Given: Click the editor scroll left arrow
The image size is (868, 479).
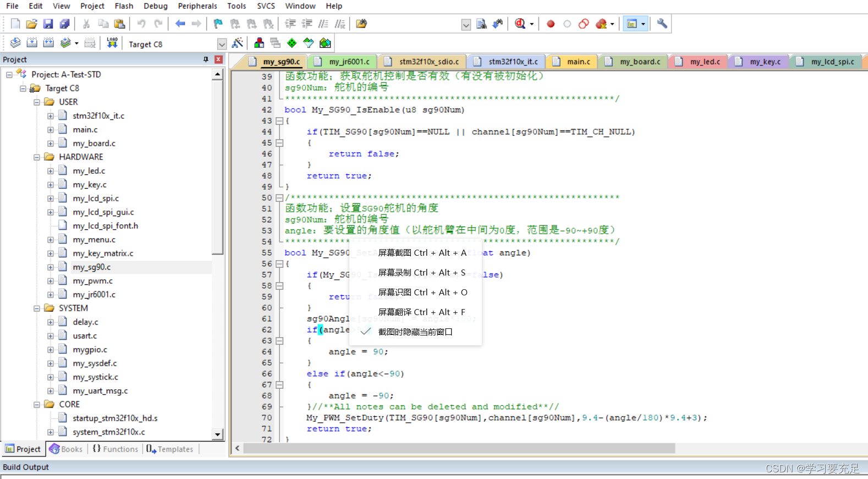Looking at the screenshot, I should click(x=237, y=448).
